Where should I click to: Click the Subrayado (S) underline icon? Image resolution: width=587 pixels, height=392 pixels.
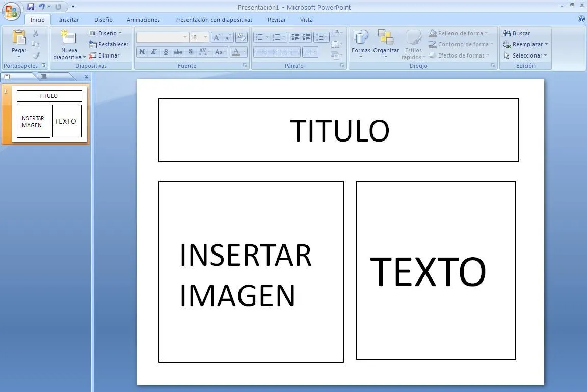pyautogui.click(x=166, y=51)
